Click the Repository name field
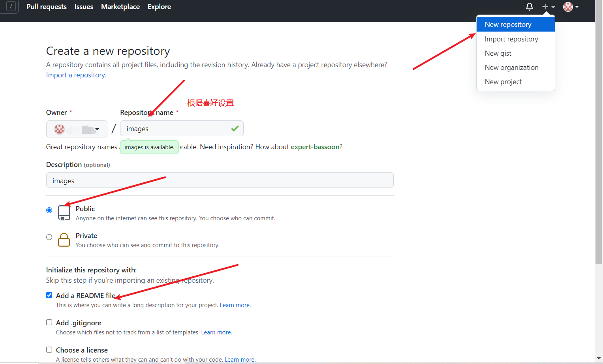 (x=182, y=129)
